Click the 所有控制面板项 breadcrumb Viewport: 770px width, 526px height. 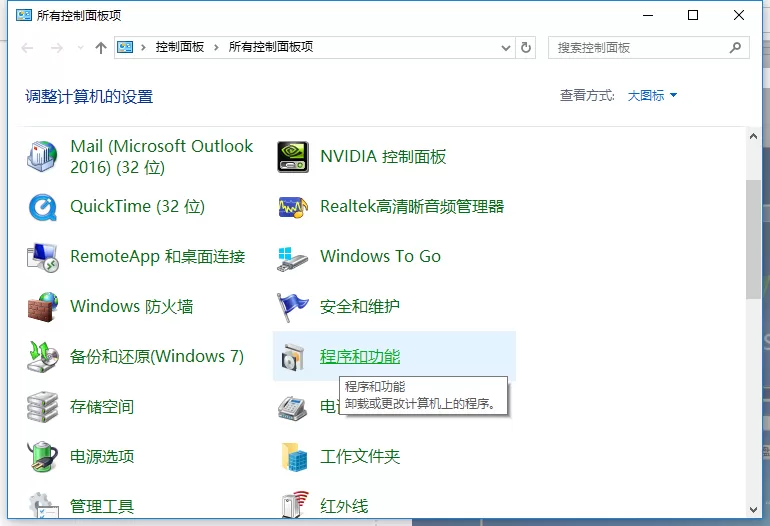click(x=271, y=47)
